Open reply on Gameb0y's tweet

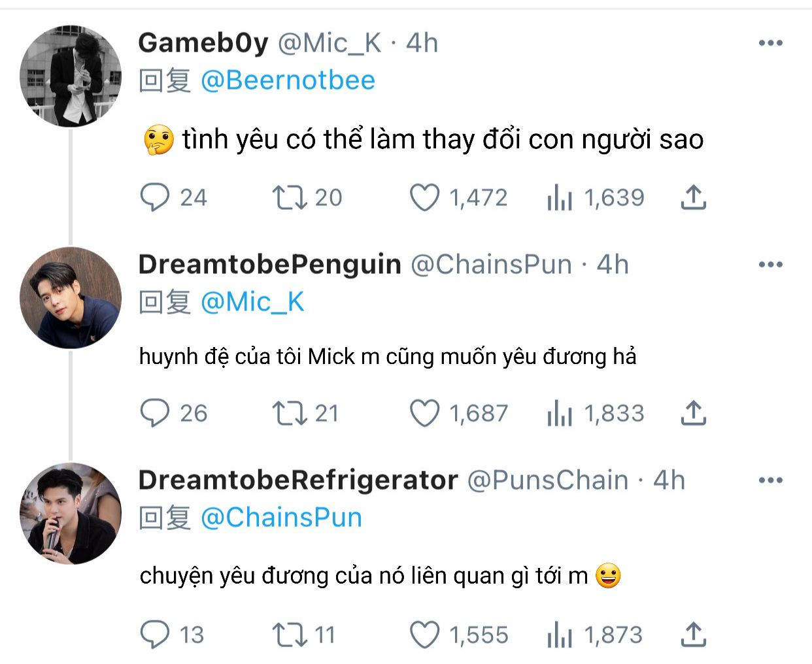pyautogui.click(x=155, y=197)
